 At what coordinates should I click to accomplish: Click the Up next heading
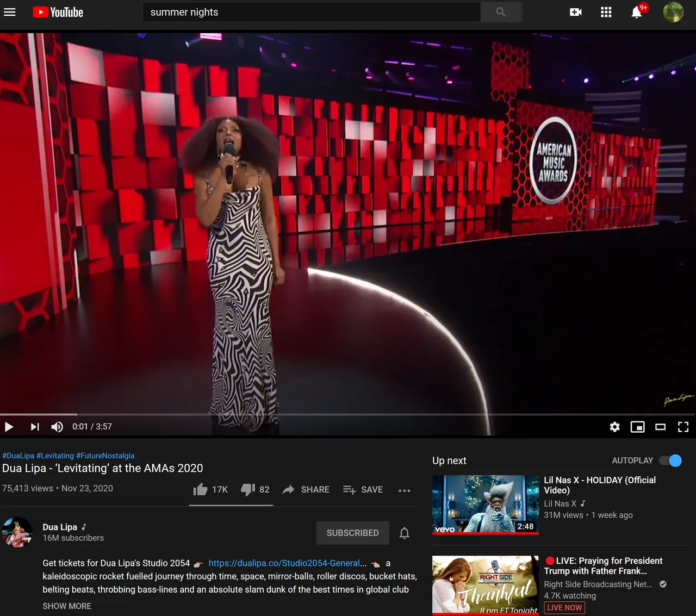pos(449,461)
